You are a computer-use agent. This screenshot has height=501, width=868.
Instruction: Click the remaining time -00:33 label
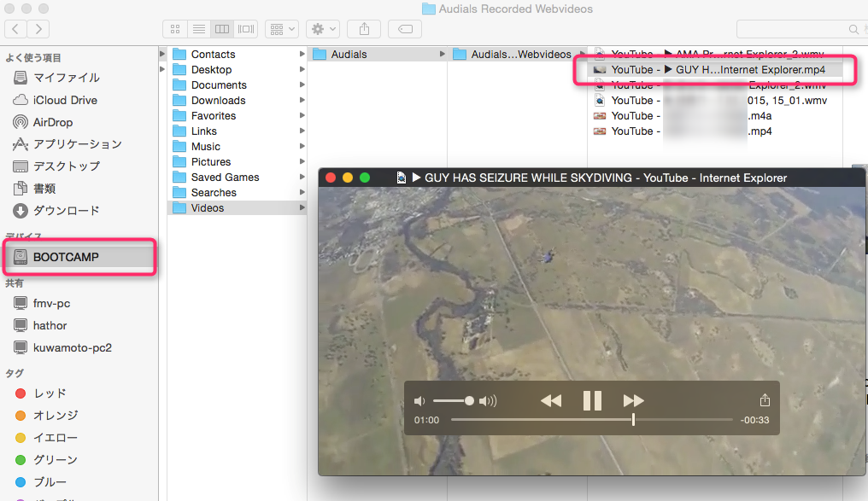754,420
